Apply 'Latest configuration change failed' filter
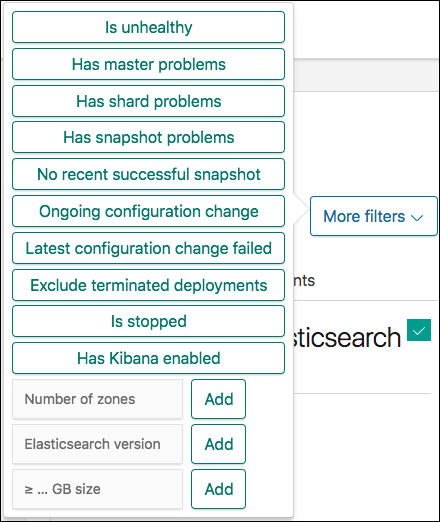Image resolution: width=440 pixels, height=522 pixels. click(148, 248)
